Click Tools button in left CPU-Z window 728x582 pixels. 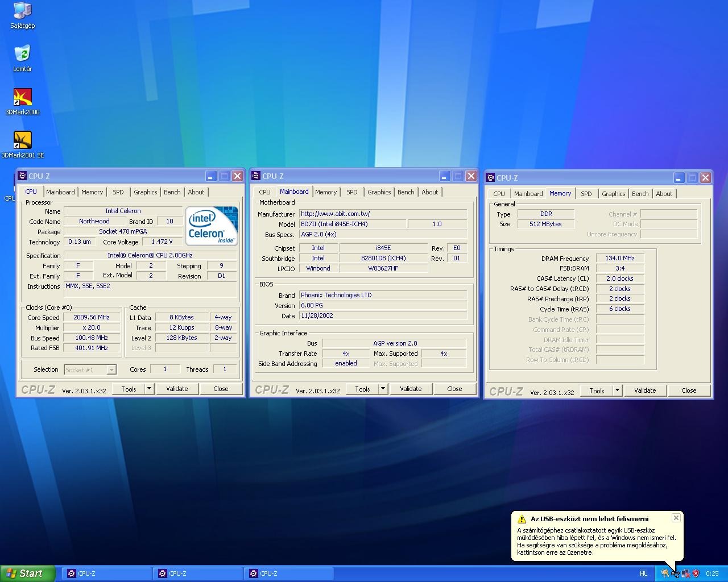point(129,389)
